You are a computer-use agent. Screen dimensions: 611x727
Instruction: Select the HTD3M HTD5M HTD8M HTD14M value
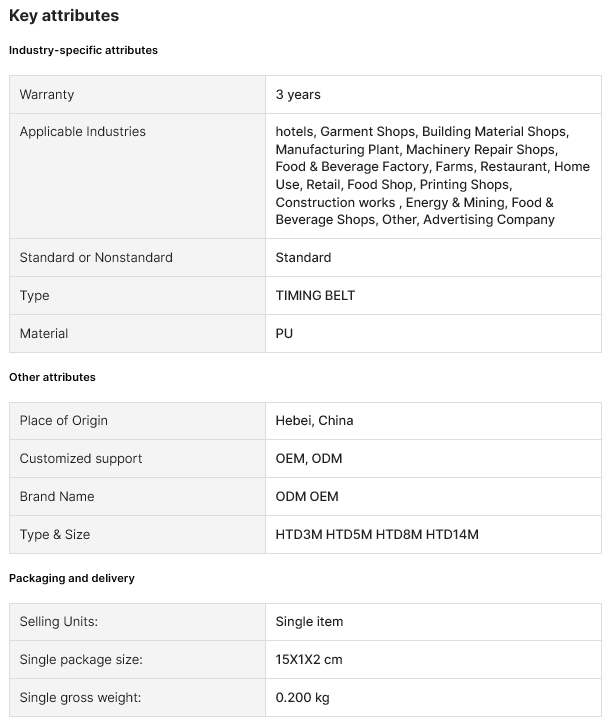pyautogui.click(x=377, y=535)
